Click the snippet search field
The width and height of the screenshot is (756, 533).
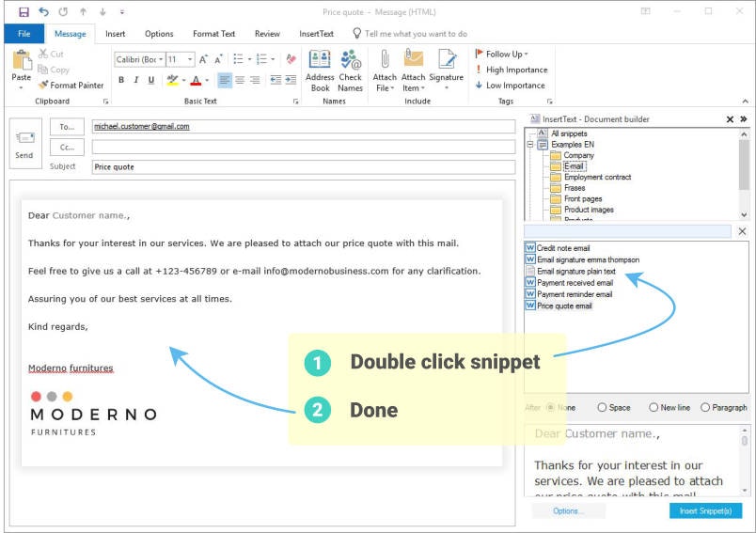coord(627,231)
